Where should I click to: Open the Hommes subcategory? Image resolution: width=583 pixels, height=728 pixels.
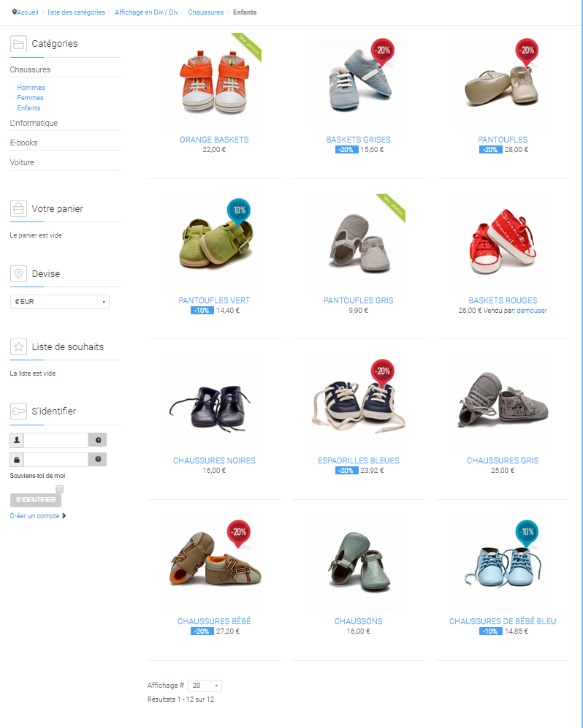(x=31, y=87)
